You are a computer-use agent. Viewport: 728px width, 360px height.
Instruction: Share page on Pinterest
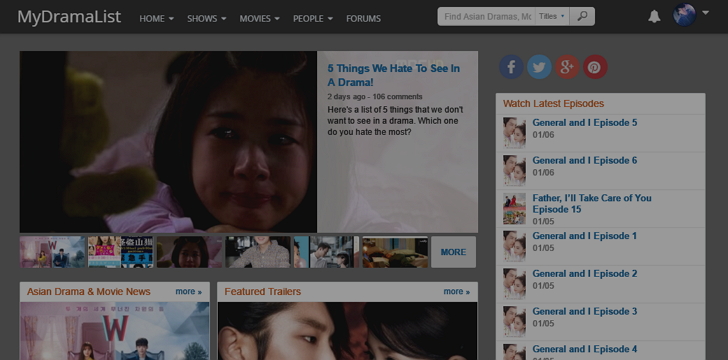pyautogui.click(x=595, y=67)
